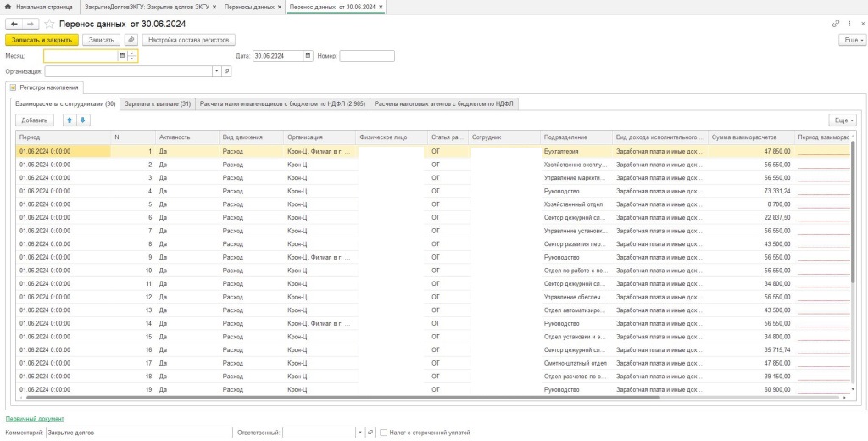Open calendar picker for Дата field
This screenshot has width=868, height=441.
(x=308, y=56)
